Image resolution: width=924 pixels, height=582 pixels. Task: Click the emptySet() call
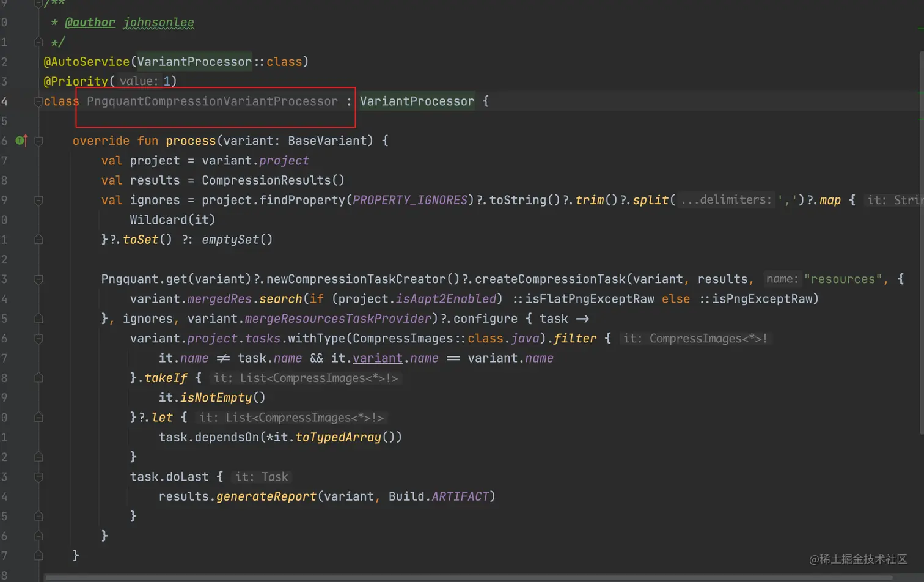(237, 240)
